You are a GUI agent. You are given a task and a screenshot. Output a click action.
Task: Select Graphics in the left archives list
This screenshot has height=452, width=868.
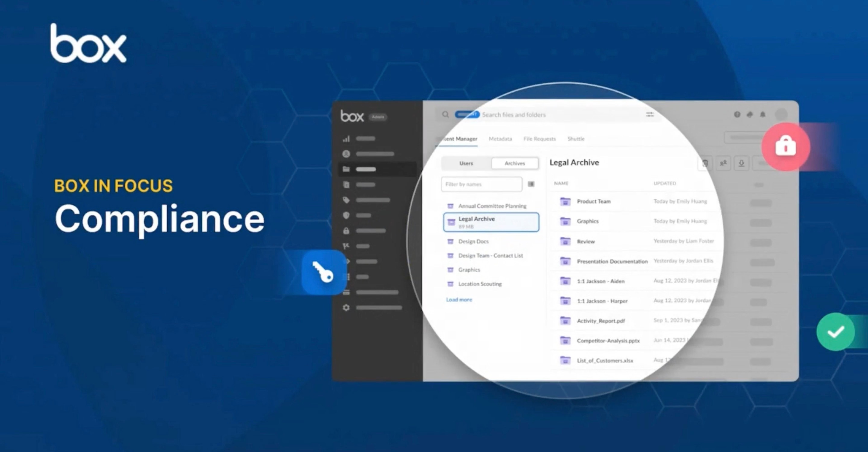click(x=469, y=270)
